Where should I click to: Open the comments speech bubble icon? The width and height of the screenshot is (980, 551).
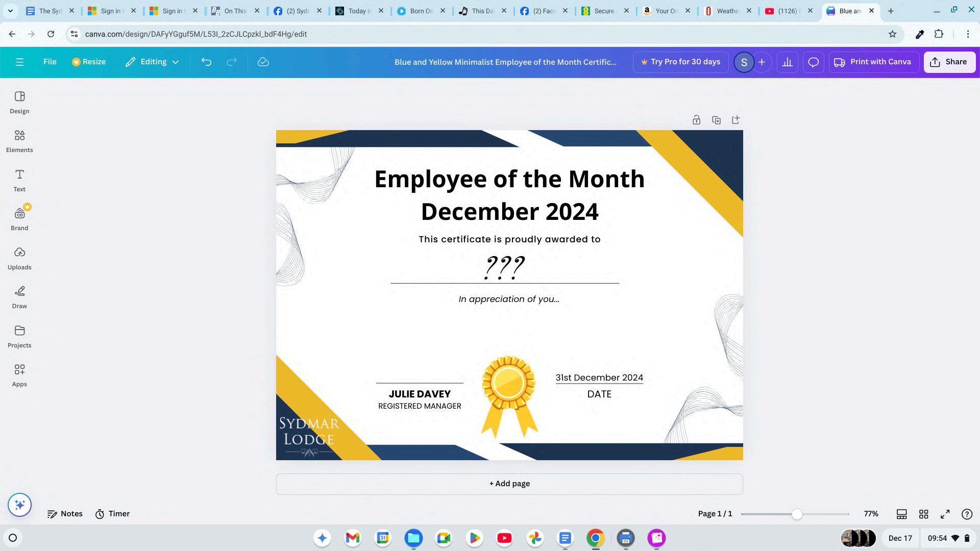coord(813,62)
